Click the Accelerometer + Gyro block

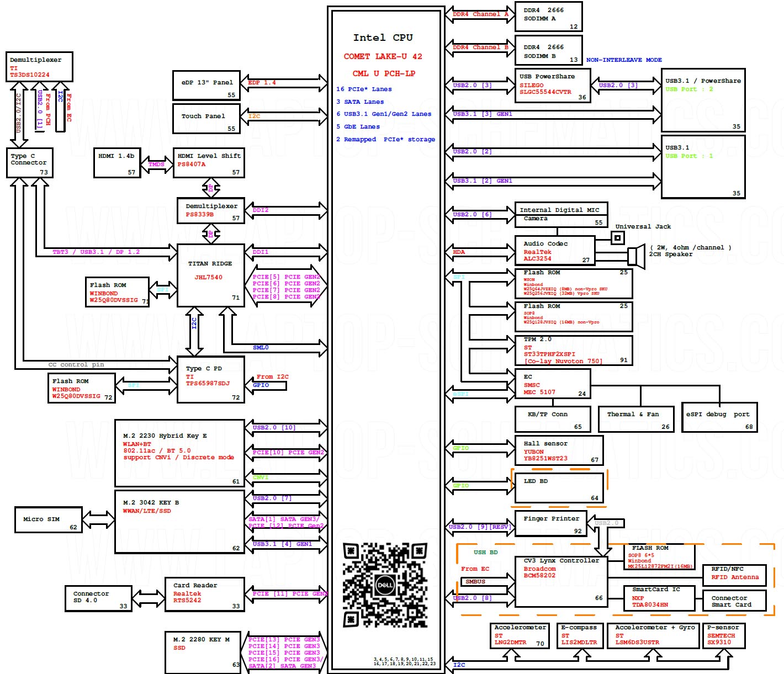coord(654,635)
